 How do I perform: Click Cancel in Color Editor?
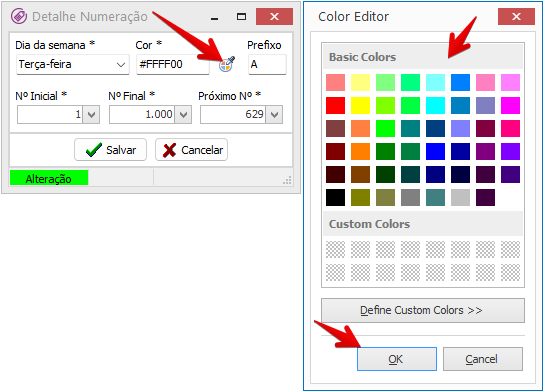click(483, 359)
